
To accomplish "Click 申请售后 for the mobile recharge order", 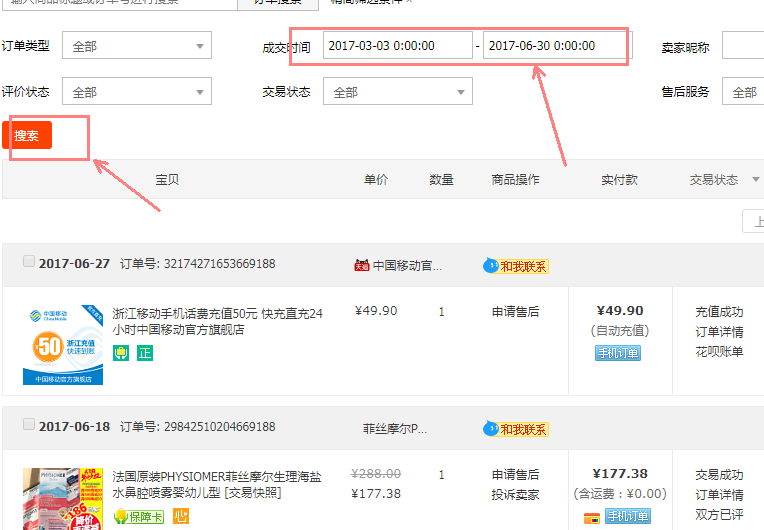I will tap(516, 312).
